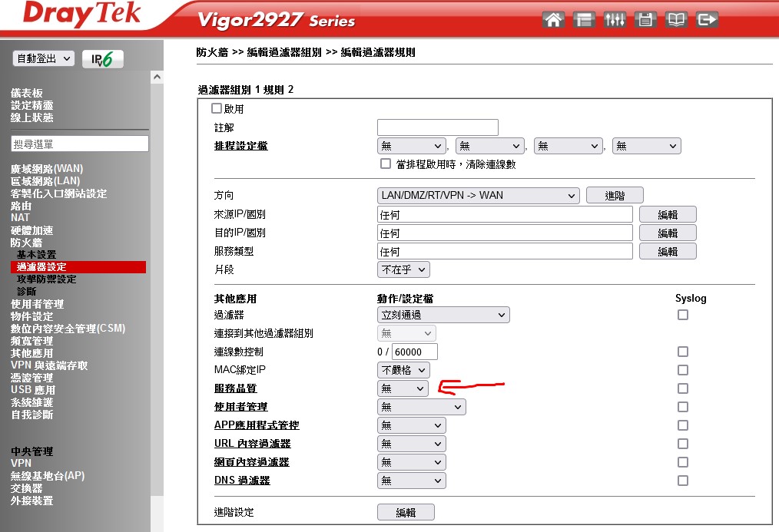This screenshot has height=532, width=779.
Task: Open the 方向 direction dropdown
Action: coord(479,196)
